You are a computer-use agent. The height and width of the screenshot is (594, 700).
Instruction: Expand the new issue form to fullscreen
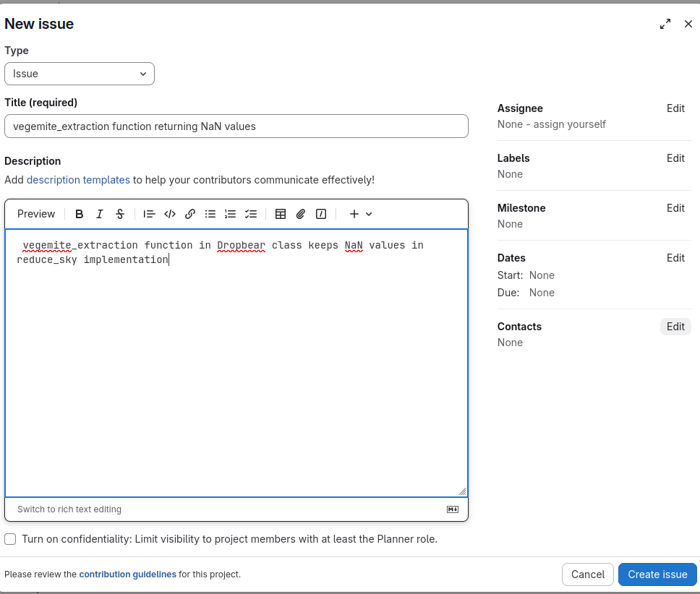pos(665,25)
